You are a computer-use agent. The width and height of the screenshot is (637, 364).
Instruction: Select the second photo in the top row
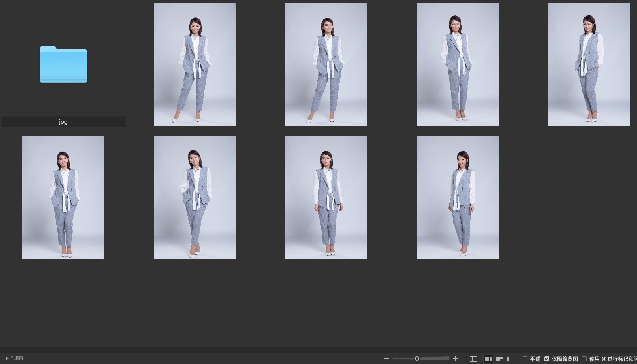click(326, 64)
